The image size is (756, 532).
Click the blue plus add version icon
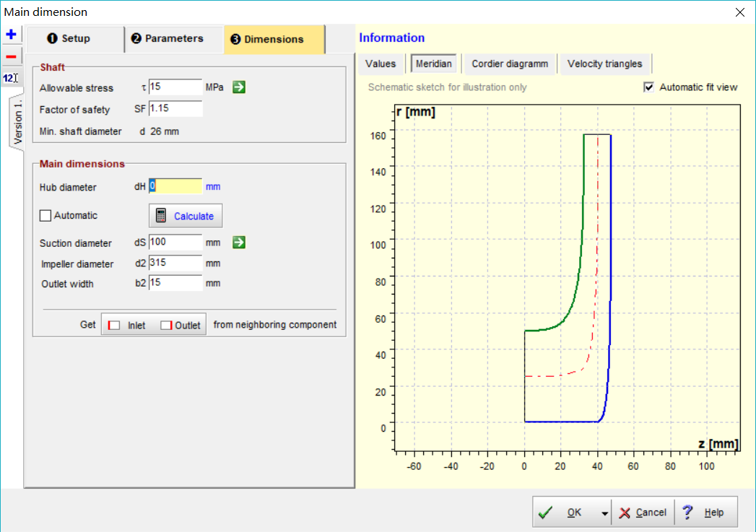click(x=11, y=35)
